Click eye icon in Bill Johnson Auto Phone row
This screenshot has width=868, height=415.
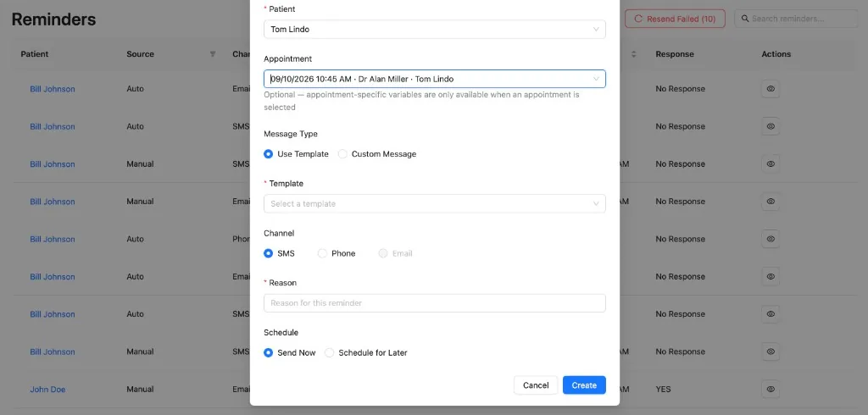[771, 239]
